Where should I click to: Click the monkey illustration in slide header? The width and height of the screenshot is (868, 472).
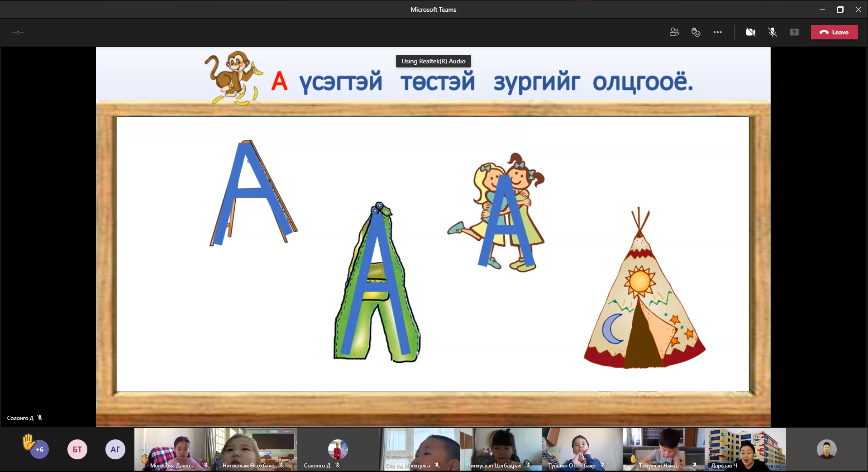[234, 78]
